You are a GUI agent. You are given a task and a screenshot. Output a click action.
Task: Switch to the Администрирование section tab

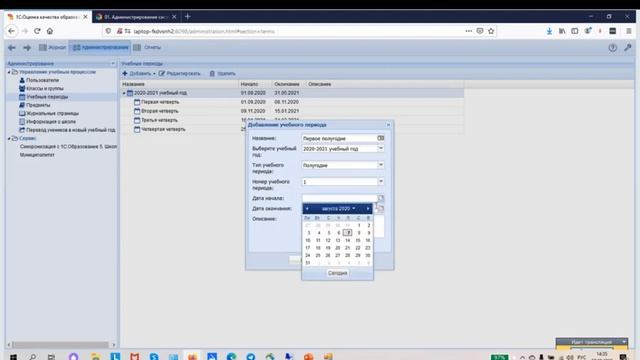coord(100,47)
